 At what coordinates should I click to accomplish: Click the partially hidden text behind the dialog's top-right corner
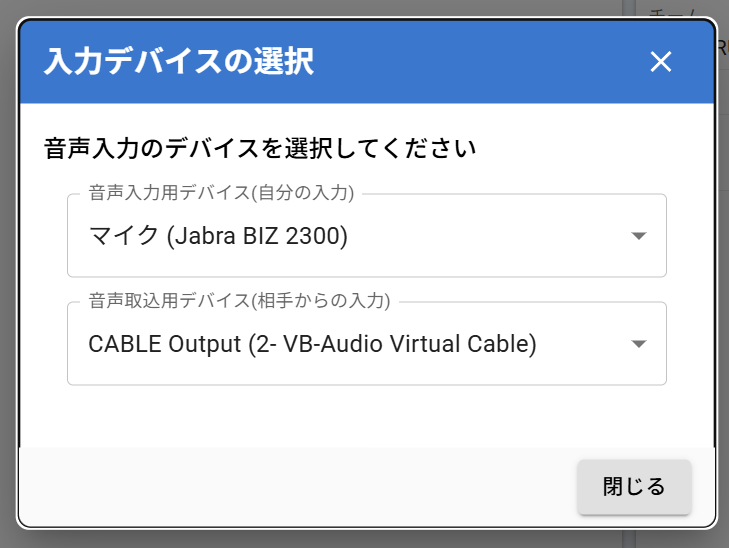(722, 46)
